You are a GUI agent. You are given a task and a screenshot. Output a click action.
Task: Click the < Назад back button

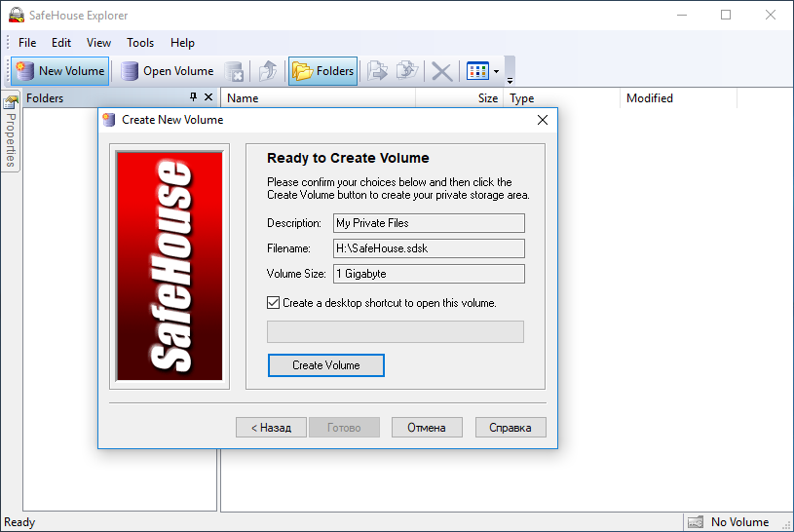point(271,427)
